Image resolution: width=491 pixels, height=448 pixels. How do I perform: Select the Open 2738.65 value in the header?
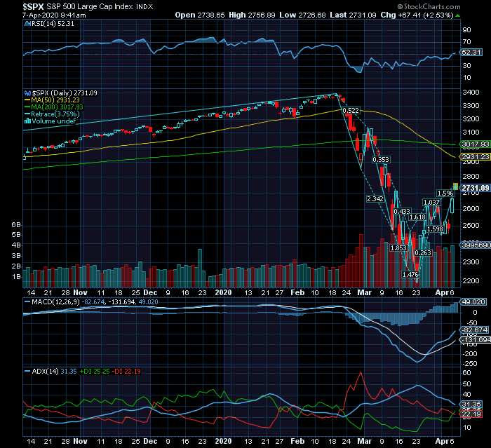point(200,15)
